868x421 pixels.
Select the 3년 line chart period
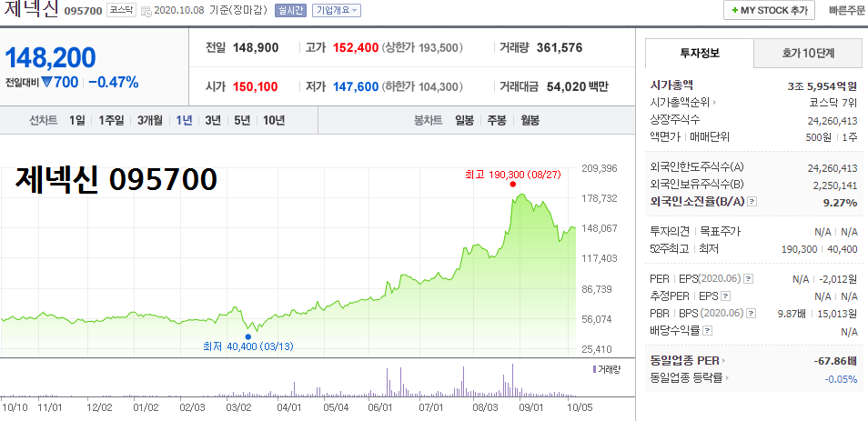[x=213, y=120]
